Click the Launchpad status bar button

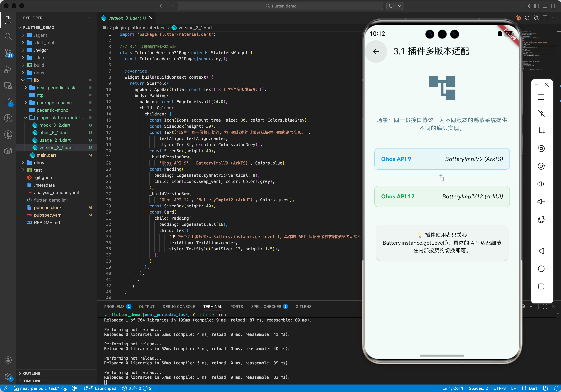103,388
